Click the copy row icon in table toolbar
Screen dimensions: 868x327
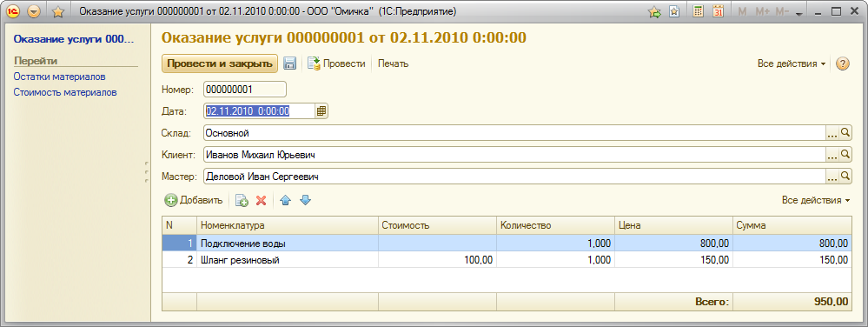coord(242,200)
